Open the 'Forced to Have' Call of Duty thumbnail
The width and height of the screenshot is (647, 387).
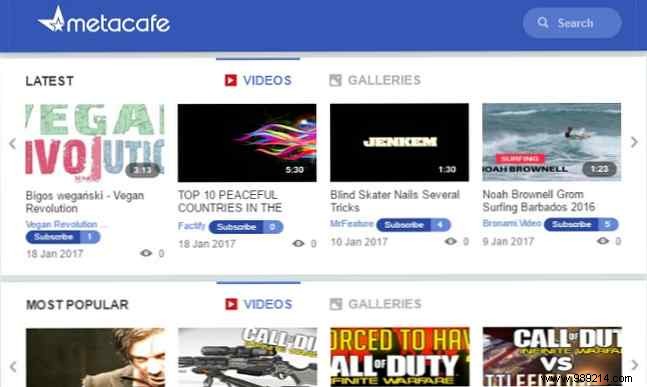coord(400,357)
